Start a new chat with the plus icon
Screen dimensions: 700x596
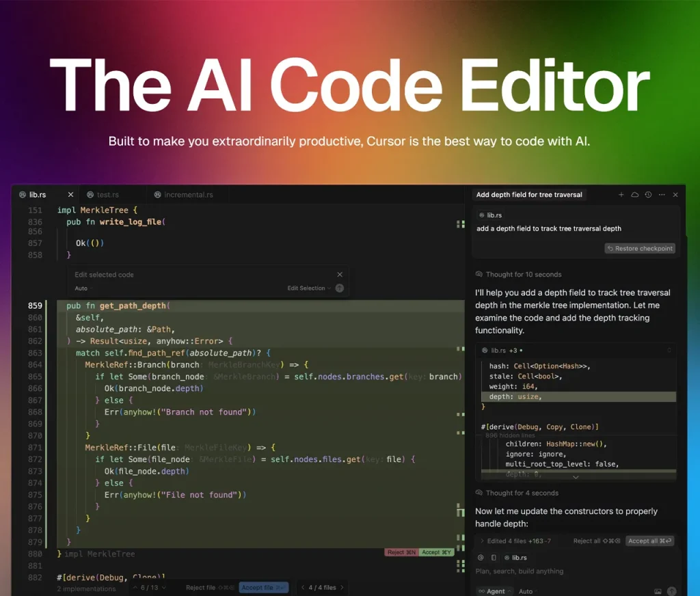pyautogui.click(x=621, y=195)
